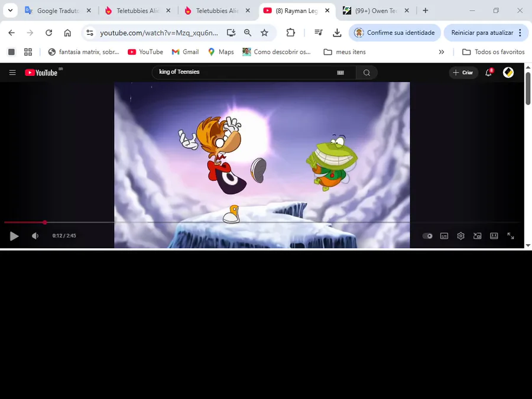This screenshot has width=532, height=399.
Task: View site information icon in address bar
Action: [90, 33]
